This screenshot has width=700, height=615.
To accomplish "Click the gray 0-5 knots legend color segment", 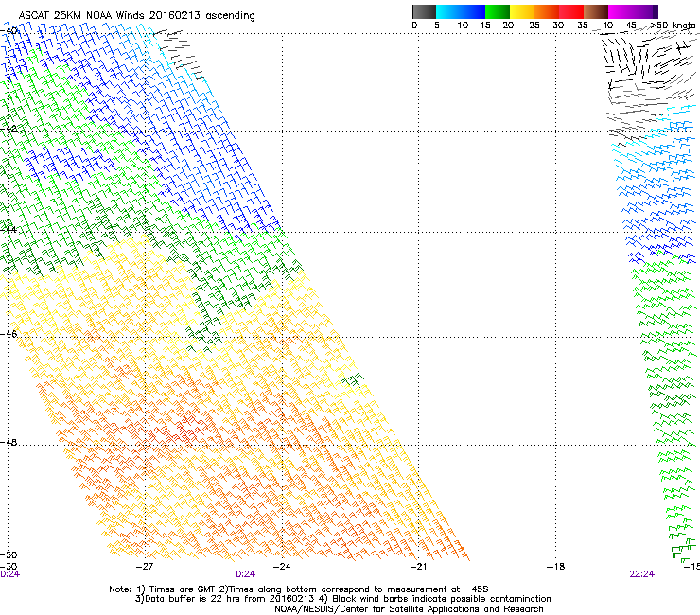I will (424, 11).
